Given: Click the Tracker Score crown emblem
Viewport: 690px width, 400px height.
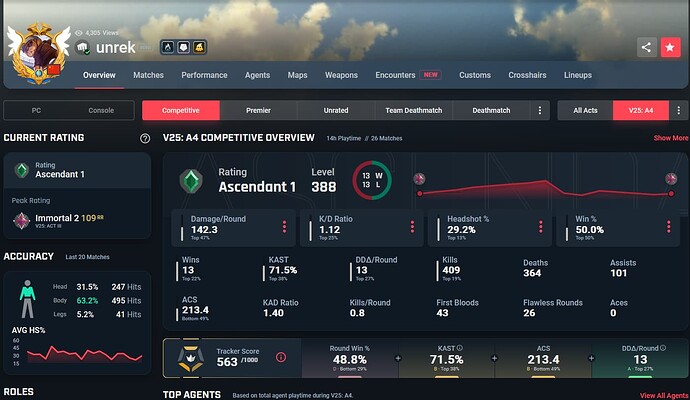Looking at the screenshot, I should 191,359.
